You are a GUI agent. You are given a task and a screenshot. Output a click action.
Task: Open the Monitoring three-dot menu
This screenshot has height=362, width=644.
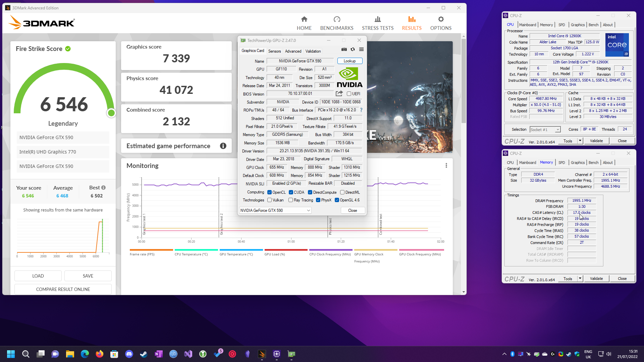point(446,166)
